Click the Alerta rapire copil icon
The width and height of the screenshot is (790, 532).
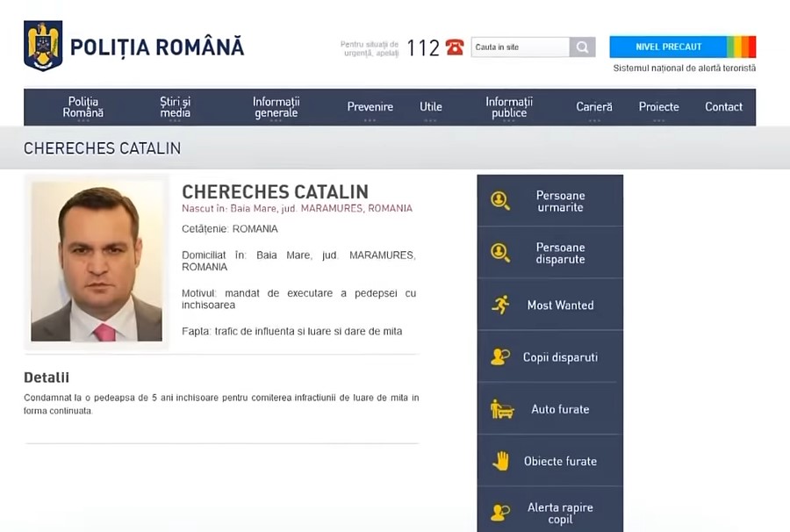coord(500,513)
